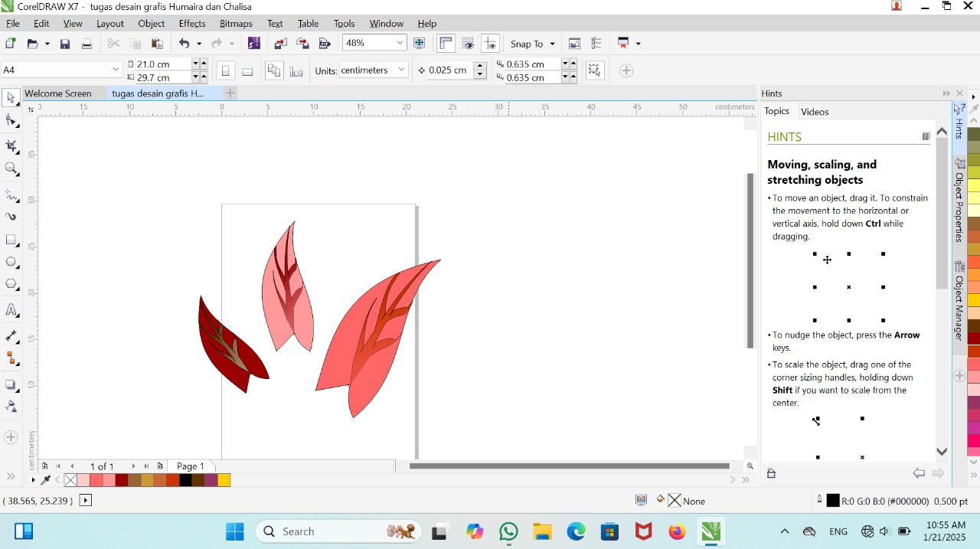The width and height of the screenshot is (980, 549).
Task: Select the Shape tool
Action: pos(11,119)
